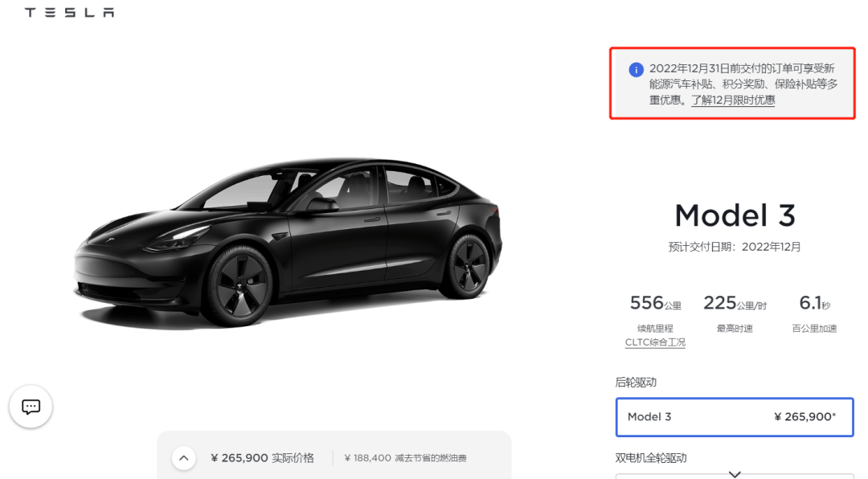Click the black Model 3 car image
The width and height of the screenshot is (868, 479).
click(289, 241)
